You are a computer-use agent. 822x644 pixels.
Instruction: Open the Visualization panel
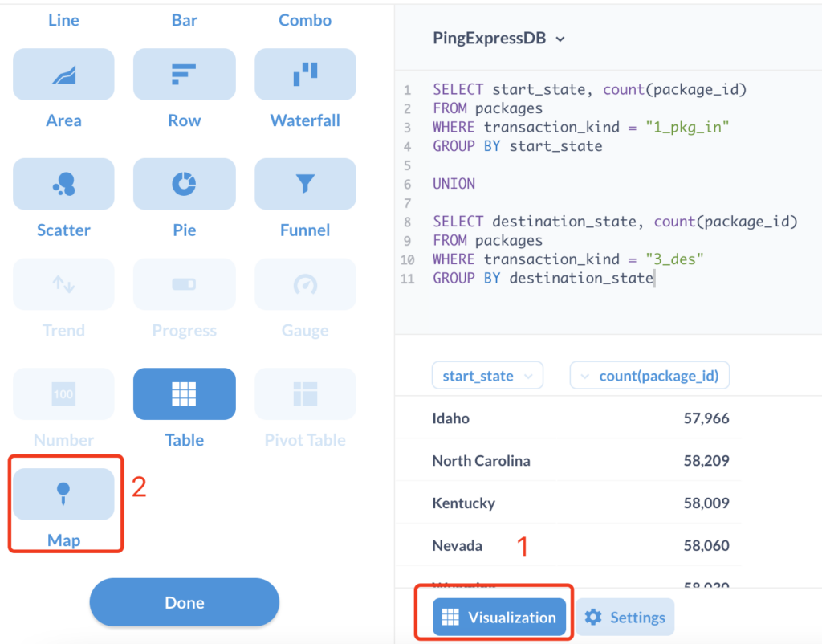498,617
